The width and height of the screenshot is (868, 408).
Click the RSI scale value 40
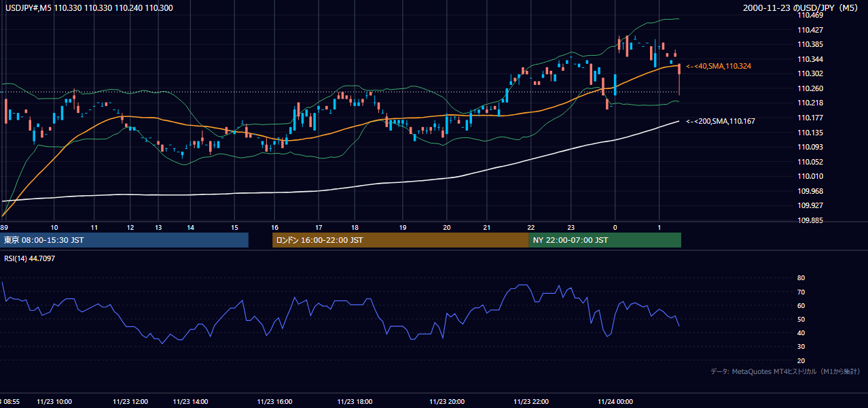pyautogui.click(x=801, y=333)
